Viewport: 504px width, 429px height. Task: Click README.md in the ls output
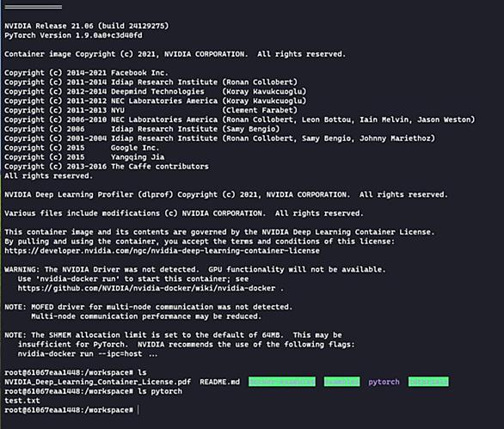pyautogui.click(x=220, y=382)
